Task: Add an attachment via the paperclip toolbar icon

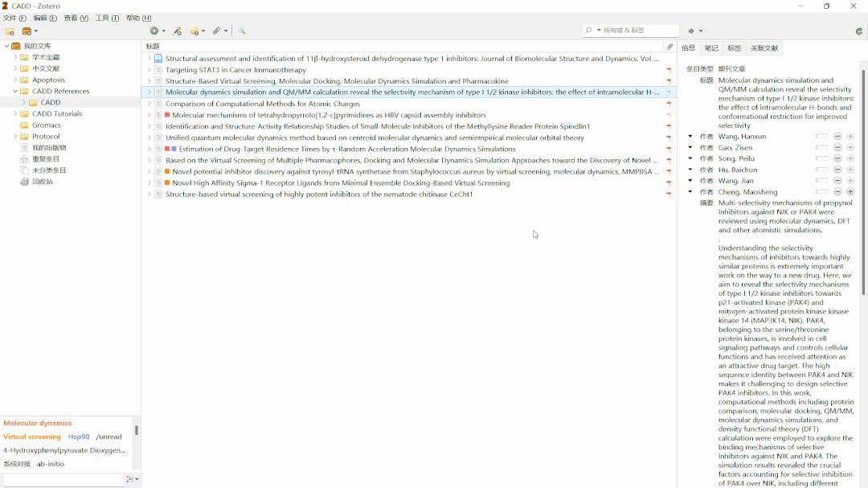Action: click(217, 31)
